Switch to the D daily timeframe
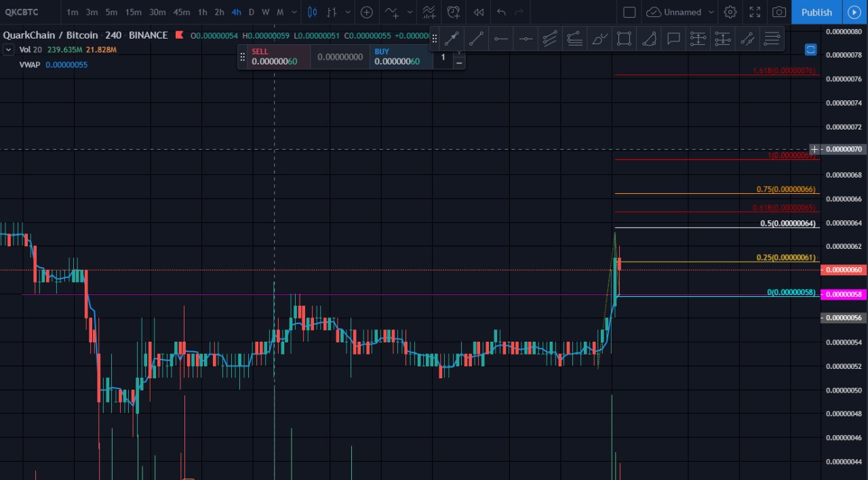Screen dimensions: 868x480 (252, 12)
